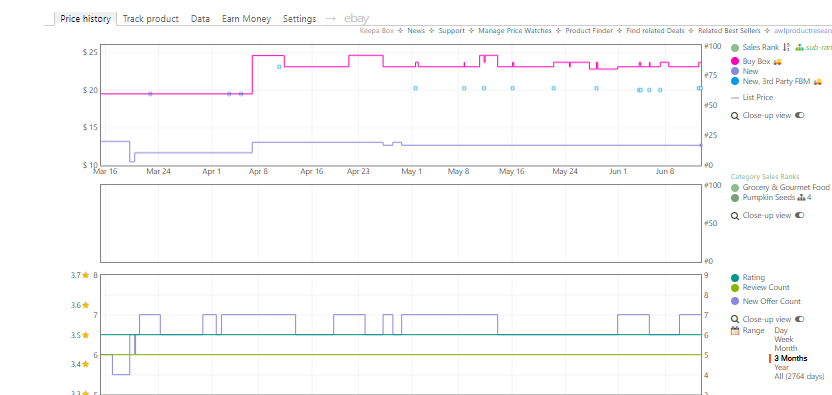The width and height of the screenshot is (832, 395).
Task: Click the sub-rank hierarchy icon
Action: click(x=800, y=48)
